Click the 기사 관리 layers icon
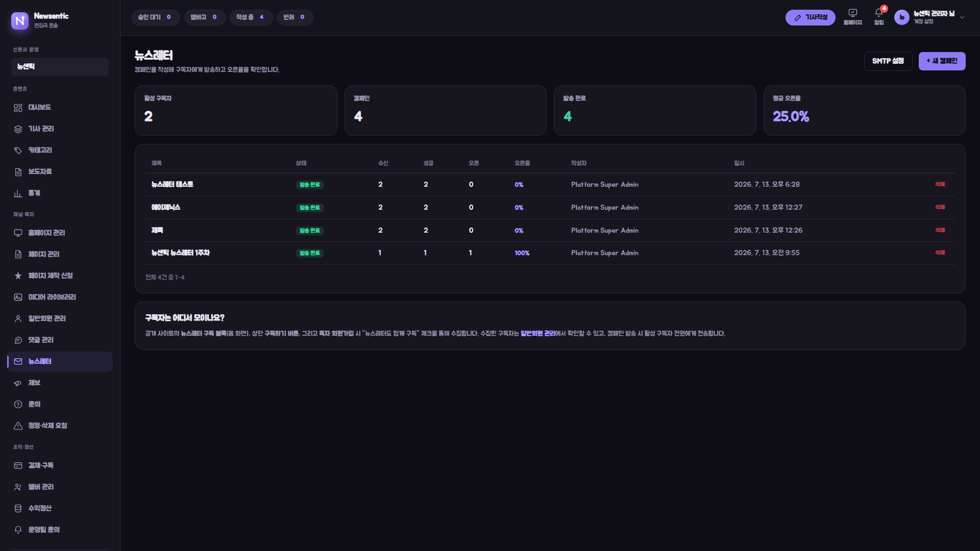The height and width of the screenshot is (551, 980). 18,129
